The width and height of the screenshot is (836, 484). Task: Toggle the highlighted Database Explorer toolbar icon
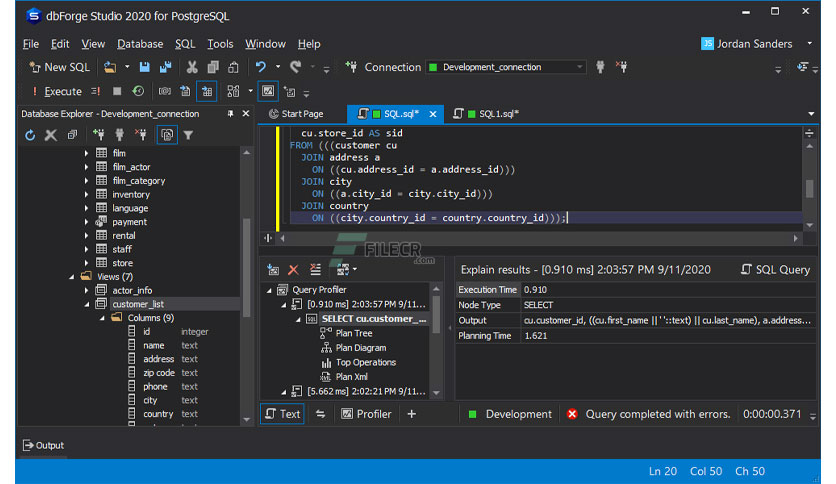click(x=167, y=135)
